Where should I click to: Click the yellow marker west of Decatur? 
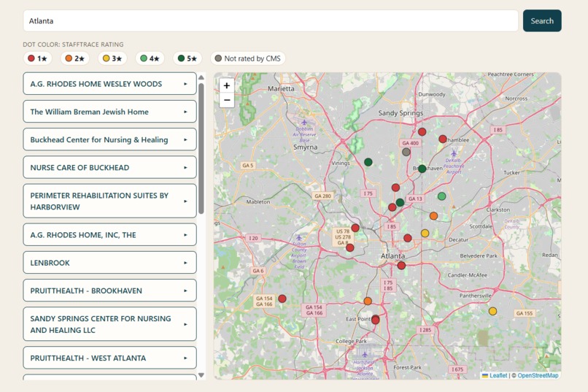click(x=425, y=234)
